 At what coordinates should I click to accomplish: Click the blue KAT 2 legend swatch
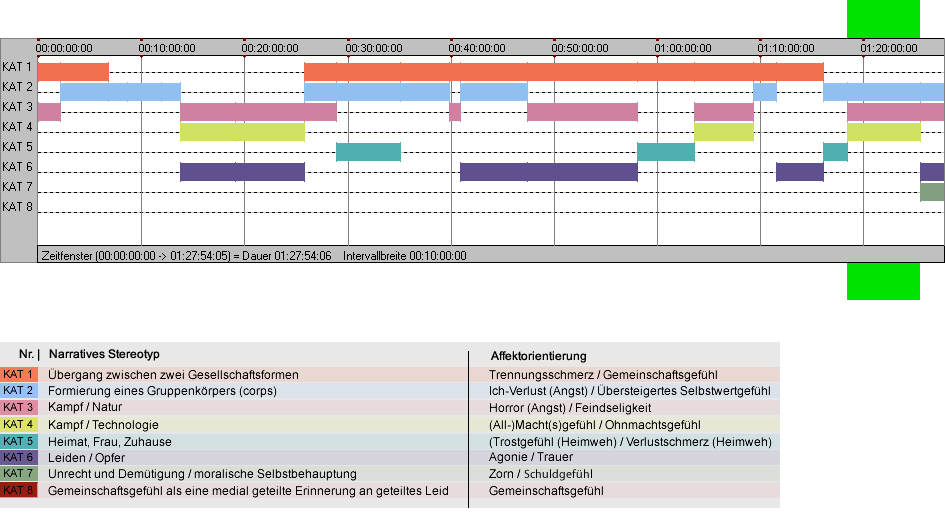pos(19,391)
